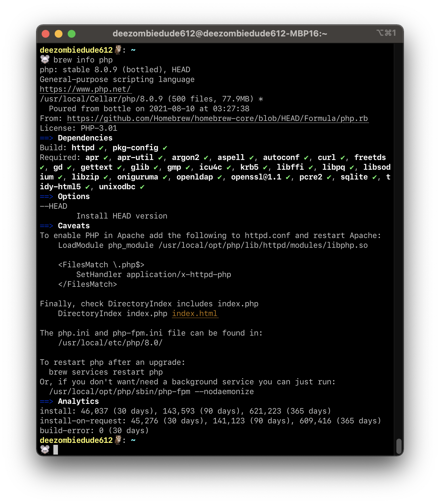440x504 pixels.
Task: Open the https://www.php.net/ link
Action: [86, 89]
